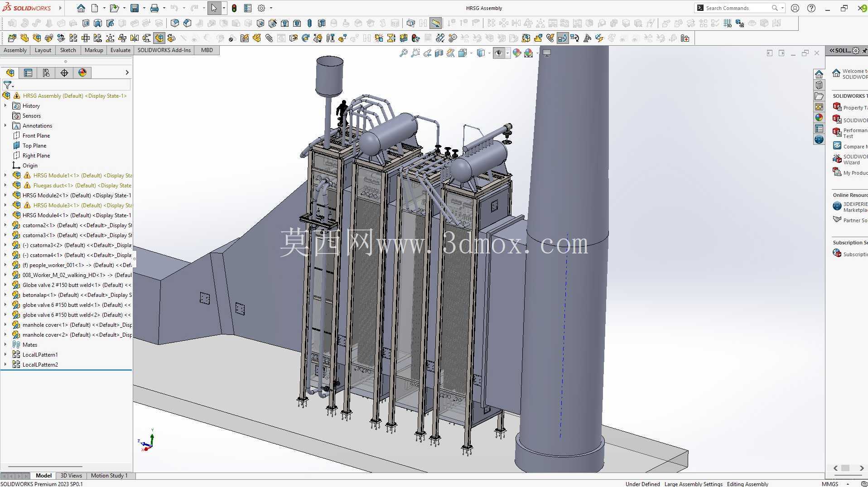Click the Help question mark icon
Screen dimensions: 868x487
coord(811,8)
